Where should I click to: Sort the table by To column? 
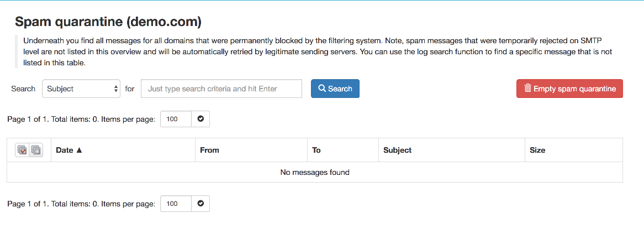[x=316, y=150]
